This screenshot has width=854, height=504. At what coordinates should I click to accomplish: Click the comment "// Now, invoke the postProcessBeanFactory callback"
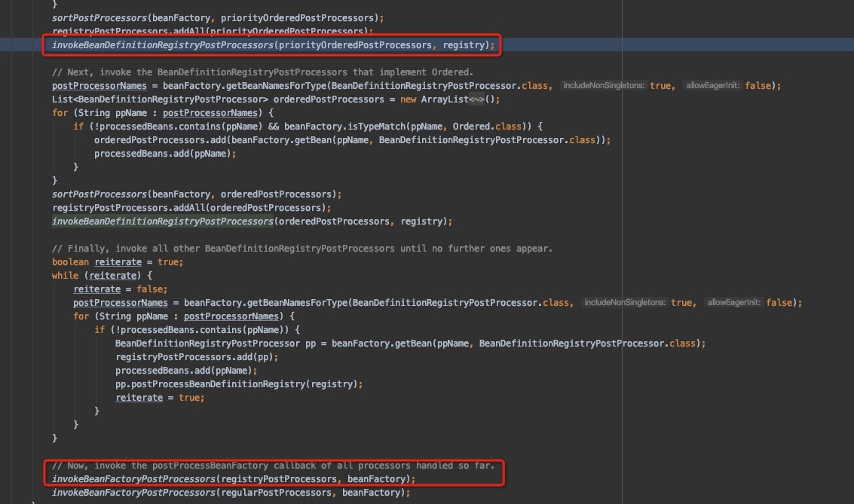pos(274,466)
